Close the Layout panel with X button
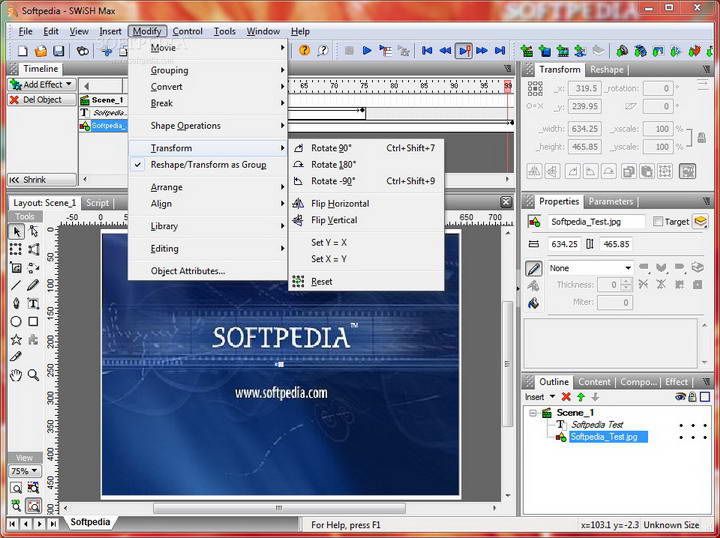 coord(506,202)
